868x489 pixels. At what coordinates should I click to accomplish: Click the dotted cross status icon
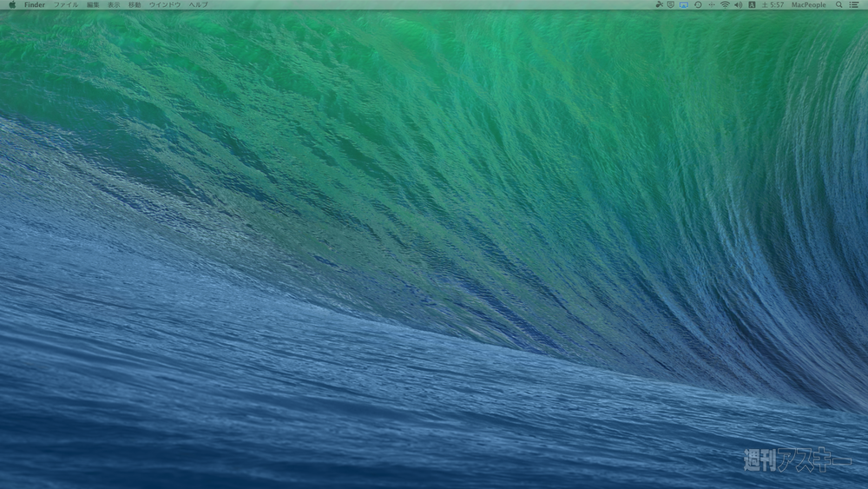click(712, 4)
